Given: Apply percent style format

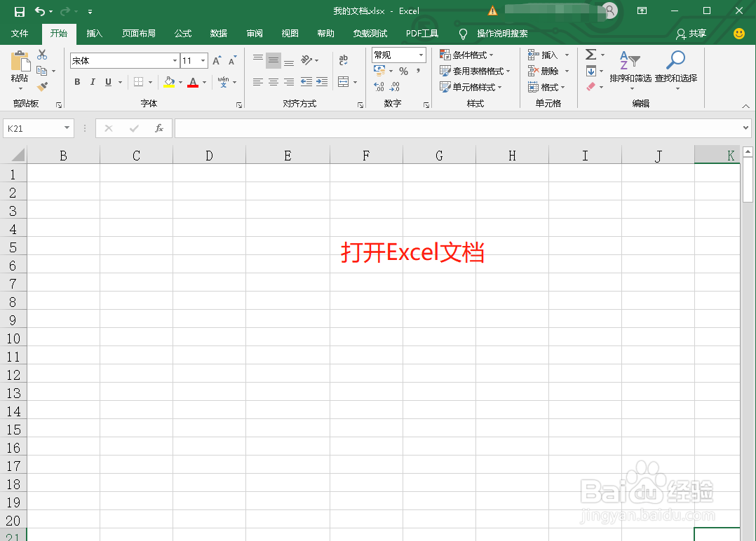Looking at the screenshot, I should 403,71.
